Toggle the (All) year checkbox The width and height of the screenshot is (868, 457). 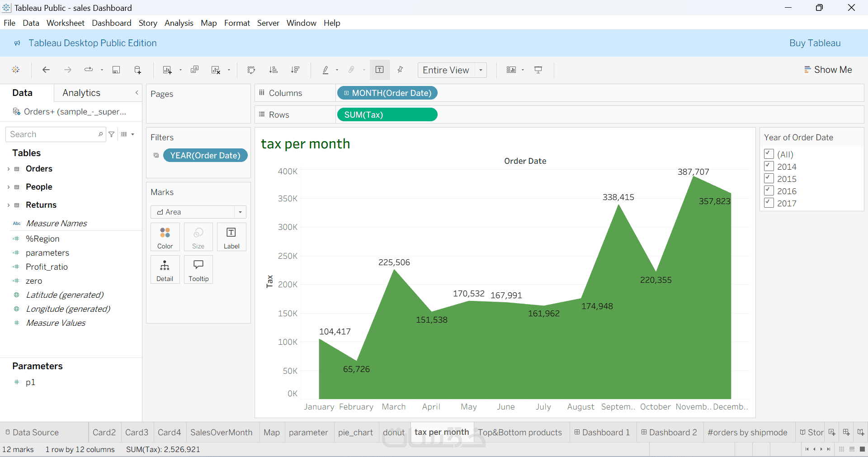click(769, 154)
